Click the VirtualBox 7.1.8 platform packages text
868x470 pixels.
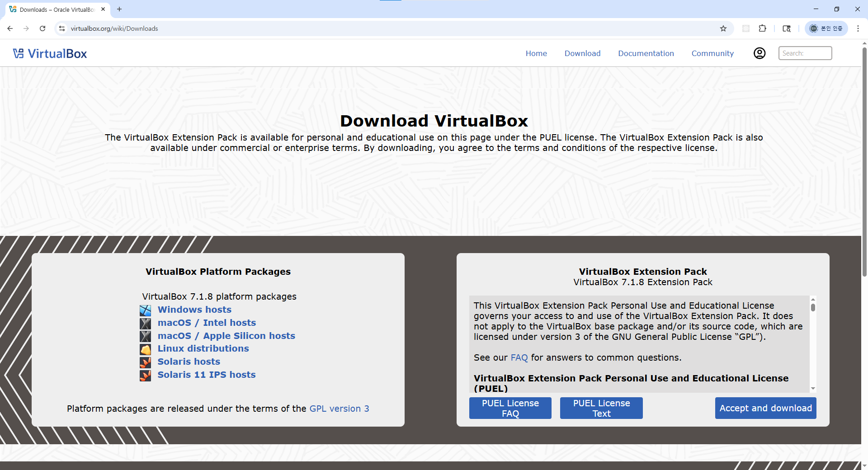[x=219, y=296]
